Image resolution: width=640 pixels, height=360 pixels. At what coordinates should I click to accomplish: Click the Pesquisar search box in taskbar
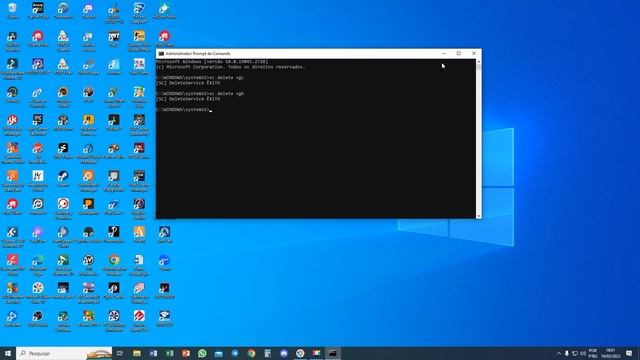pos(64,353)
